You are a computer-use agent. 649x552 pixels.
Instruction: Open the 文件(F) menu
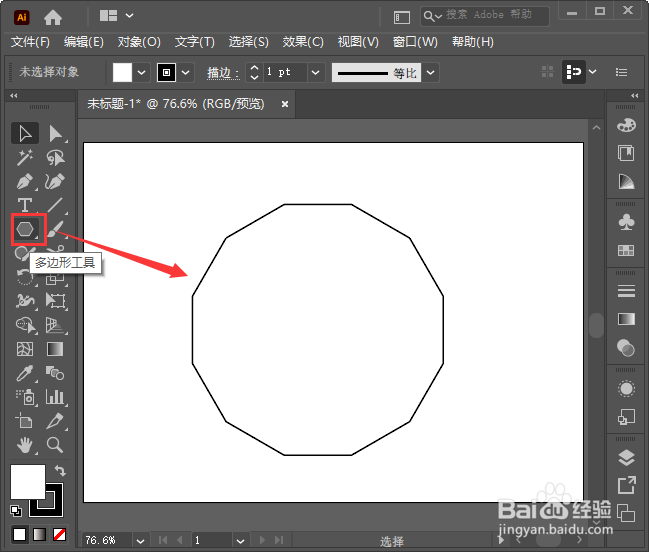point(30,42)
